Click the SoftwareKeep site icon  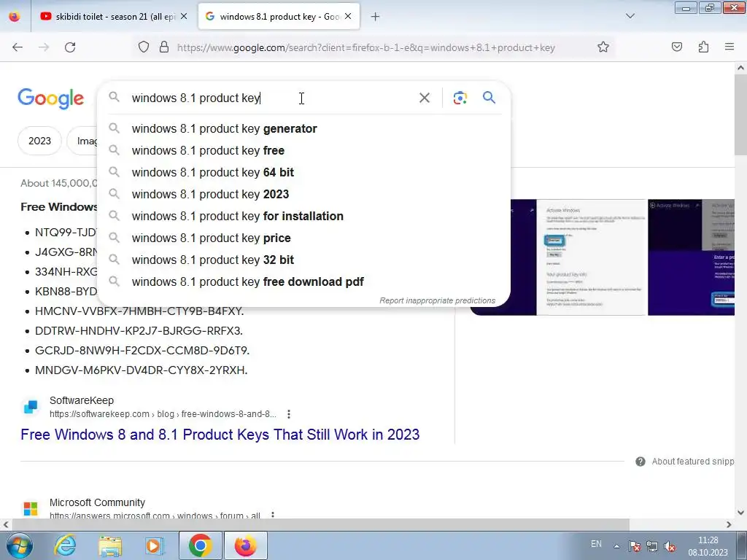click(x=31, y=407)
